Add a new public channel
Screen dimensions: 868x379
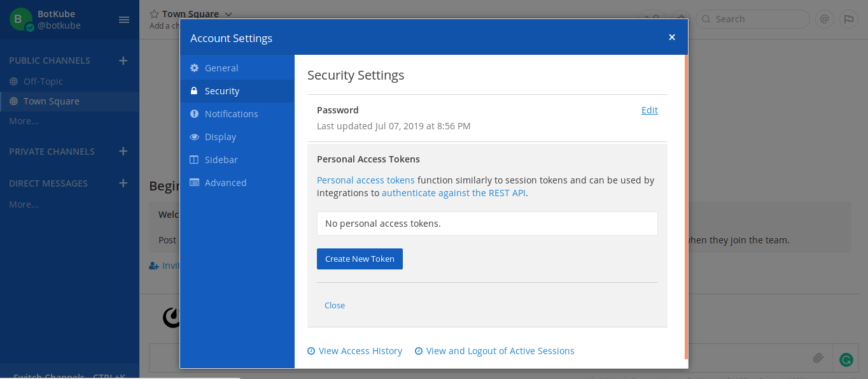tap(123, 61)
